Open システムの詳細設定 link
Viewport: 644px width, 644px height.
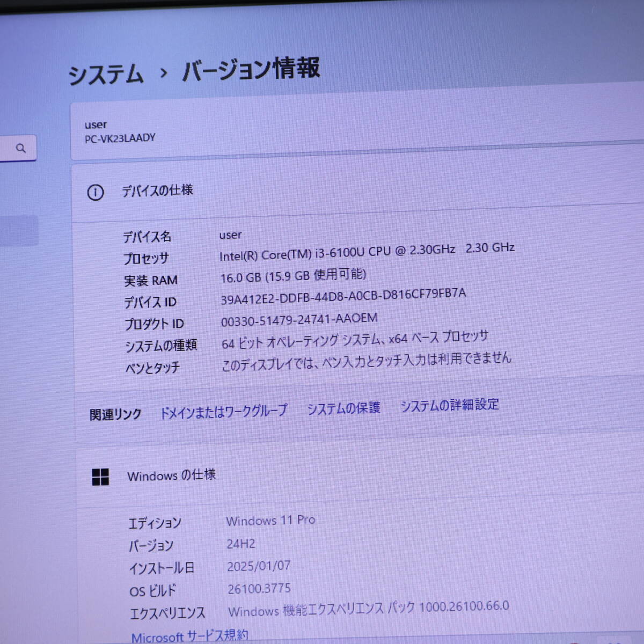tap(450, 405)
